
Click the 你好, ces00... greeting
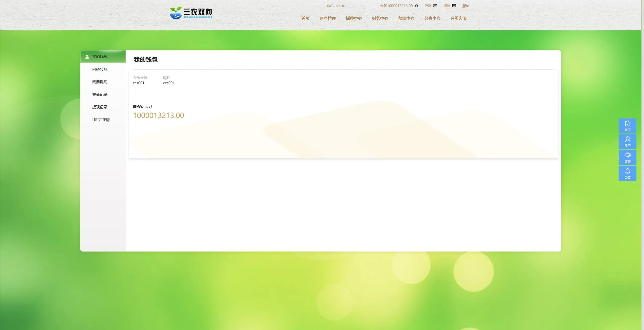(336, 6)
